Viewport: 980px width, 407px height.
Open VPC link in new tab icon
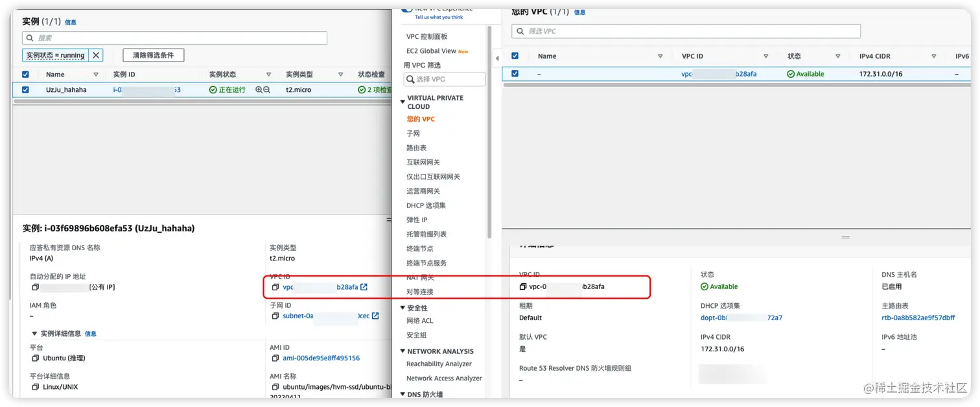364,287
